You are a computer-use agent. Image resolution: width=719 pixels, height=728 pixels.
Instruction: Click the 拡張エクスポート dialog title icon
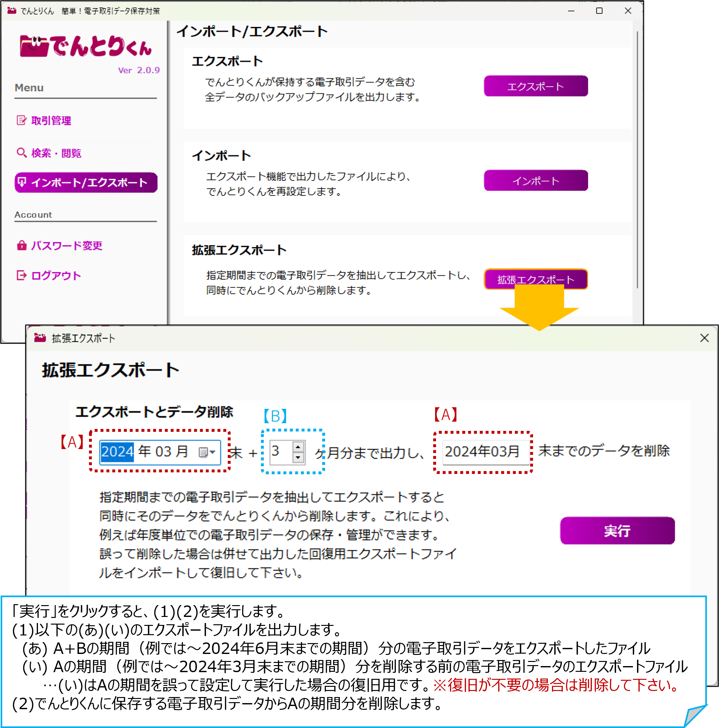point(40,338)
